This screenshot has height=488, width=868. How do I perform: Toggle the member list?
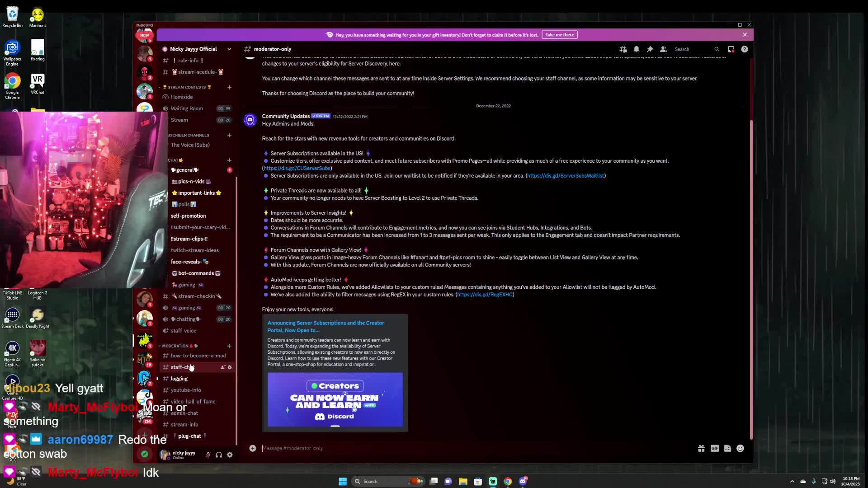point(663,49)
